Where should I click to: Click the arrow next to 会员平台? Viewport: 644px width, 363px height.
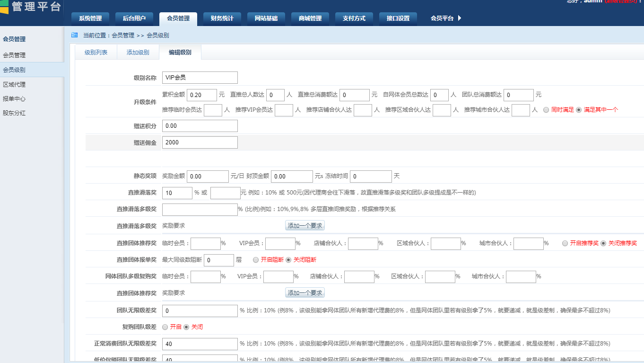tap(460, 18)
